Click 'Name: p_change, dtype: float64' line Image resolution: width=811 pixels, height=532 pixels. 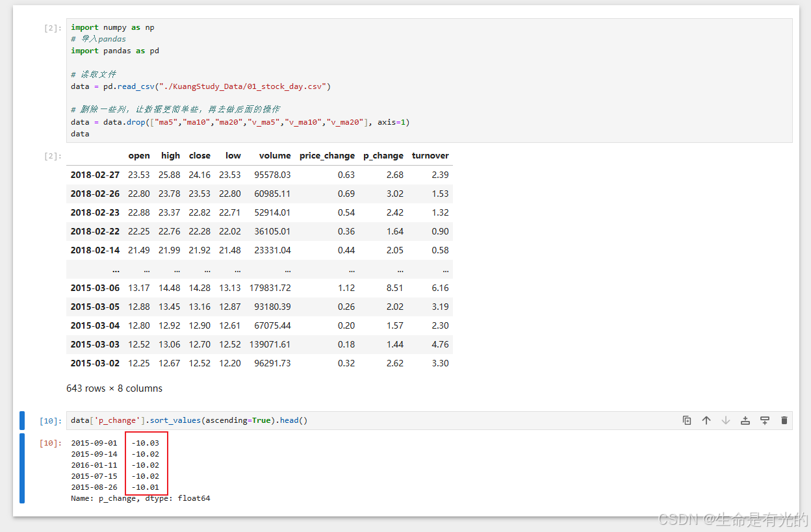click(140, 498)
